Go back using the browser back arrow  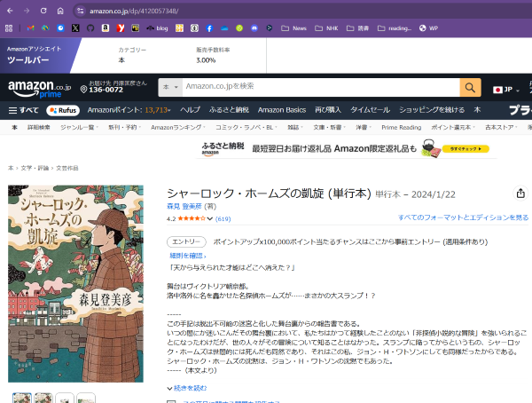tap(10, 11)
